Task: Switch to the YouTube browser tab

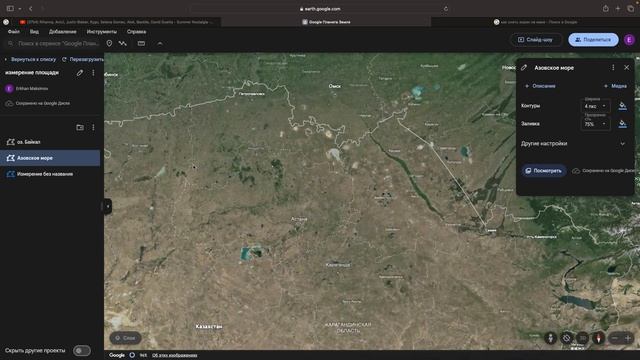Action: click(x=116, y=22)
